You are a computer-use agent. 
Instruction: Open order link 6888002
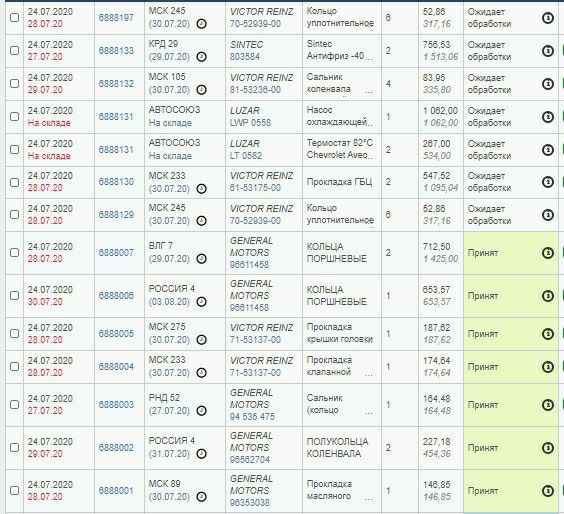116,447
